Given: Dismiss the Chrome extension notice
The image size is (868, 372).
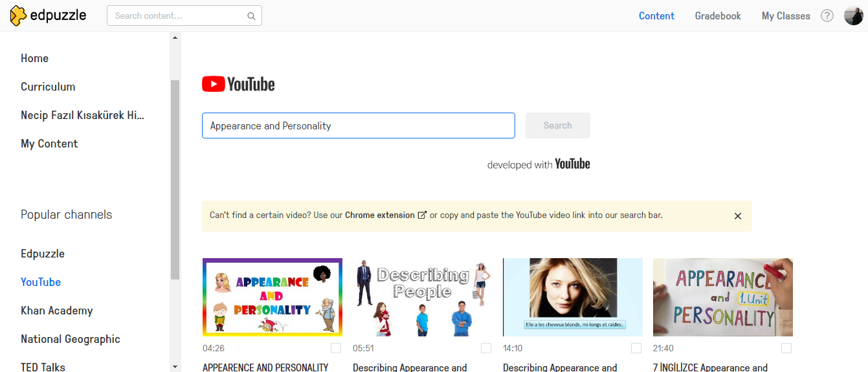Looking at the screenshot, I should (x=738, y=216).
